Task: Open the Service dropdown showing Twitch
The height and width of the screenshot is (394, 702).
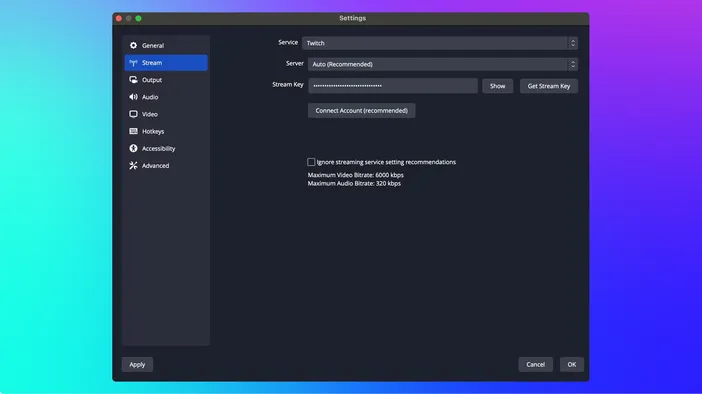Action: (440, 43)
